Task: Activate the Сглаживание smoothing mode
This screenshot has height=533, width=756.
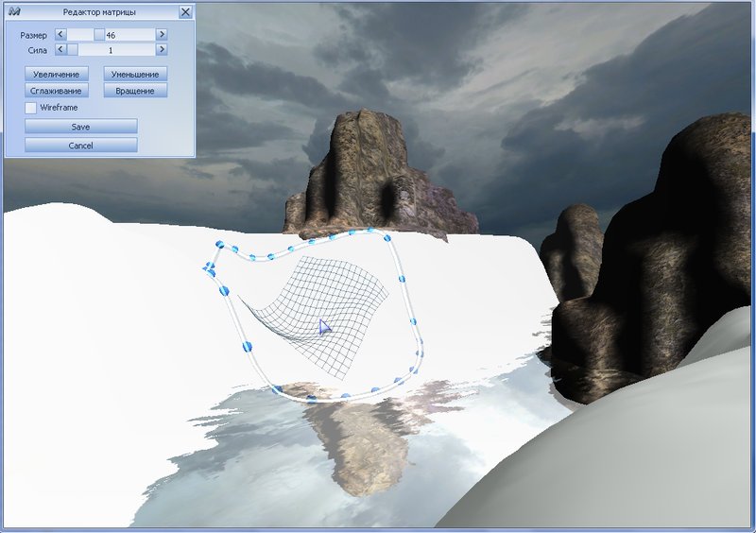Action: click(x=57, y=91)
